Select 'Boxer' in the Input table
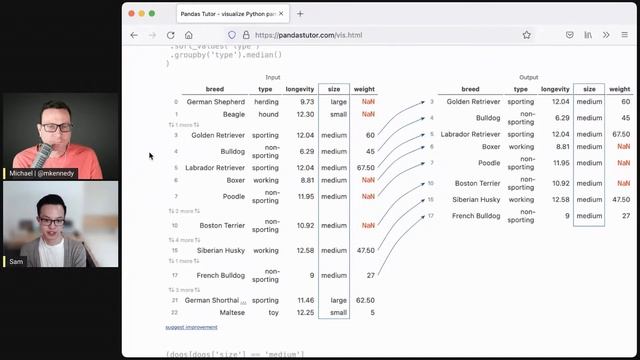The width and height of the screenshot is (640, 360). (x=236, y=180)
